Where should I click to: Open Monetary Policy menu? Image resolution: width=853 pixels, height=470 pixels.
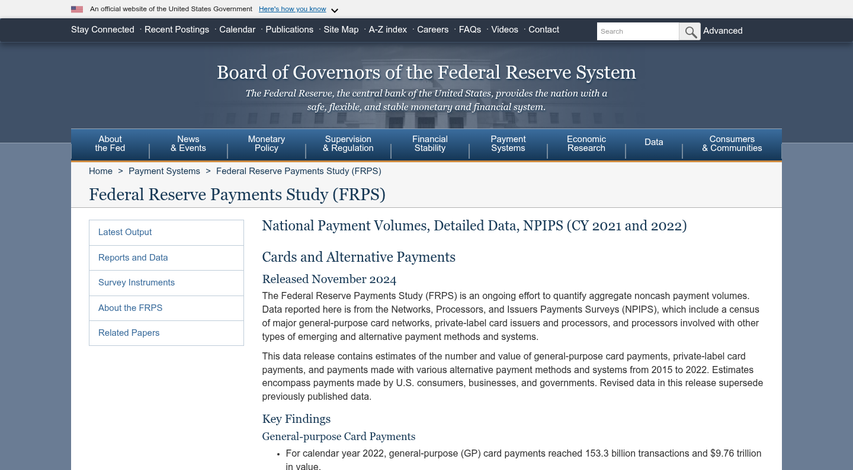point(267,144)
